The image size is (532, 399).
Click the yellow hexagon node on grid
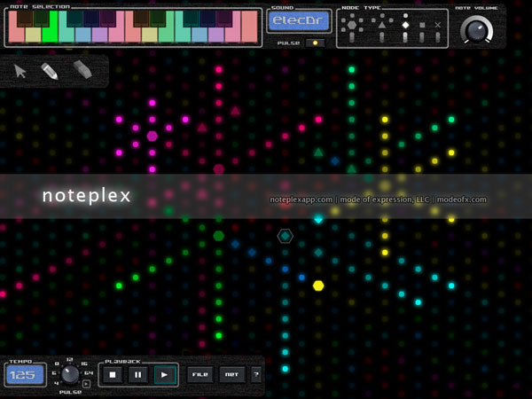318,286
